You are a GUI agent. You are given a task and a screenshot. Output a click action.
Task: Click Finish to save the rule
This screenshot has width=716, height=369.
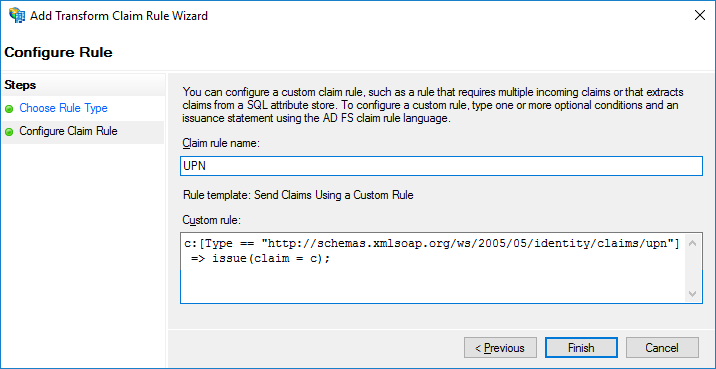pos(581,348)
